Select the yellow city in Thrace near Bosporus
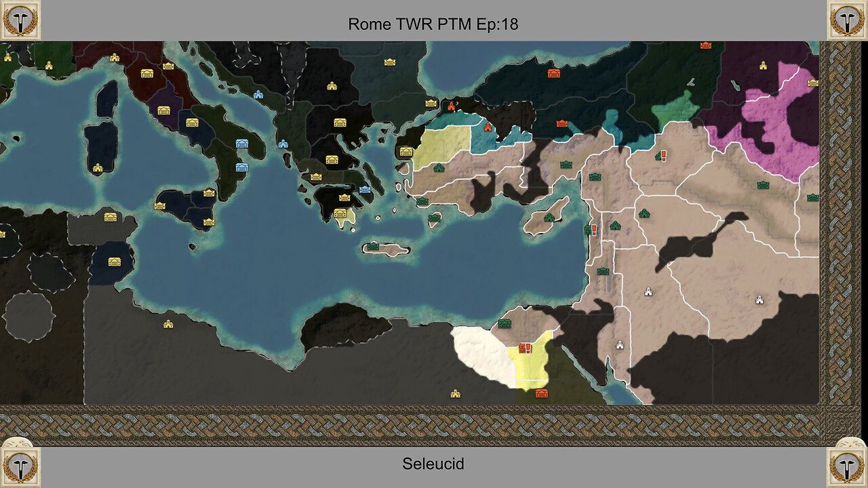This screenshot has height=488, width=868. [x=431, y=103]
